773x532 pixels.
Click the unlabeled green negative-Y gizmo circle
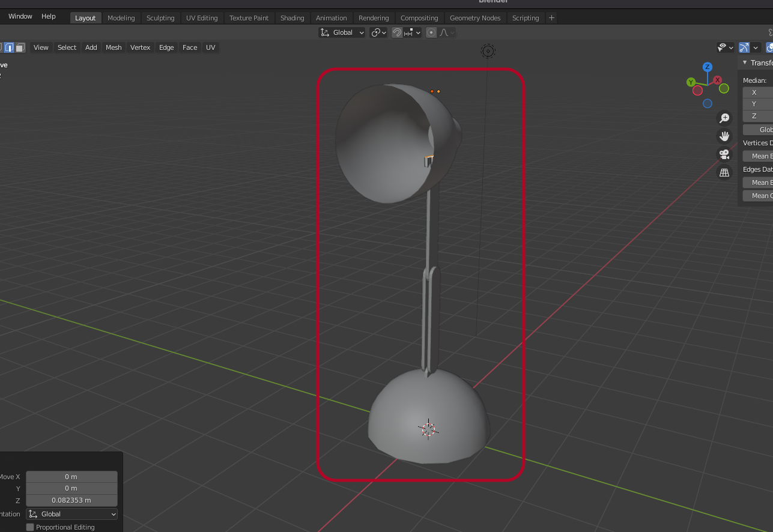coord(724,88)
